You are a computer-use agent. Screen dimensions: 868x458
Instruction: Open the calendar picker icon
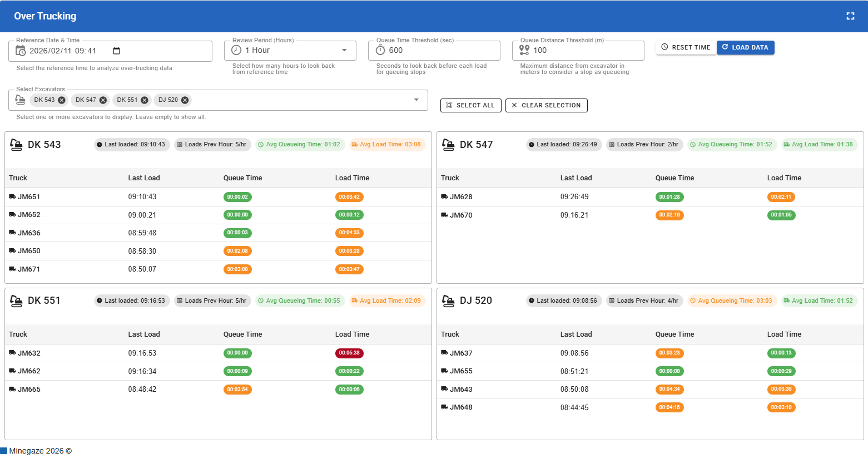click(116, 51)
